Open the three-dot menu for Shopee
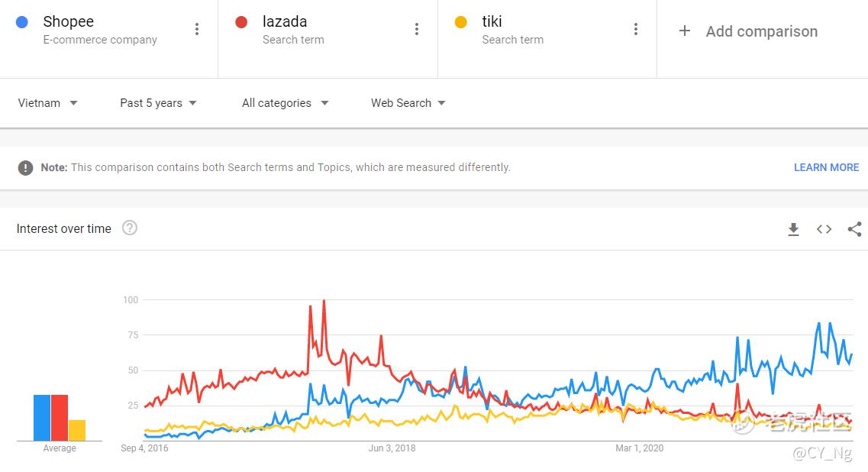Viewport: 868px width, 472px height. pyautogui.click(x=196, y=29)
